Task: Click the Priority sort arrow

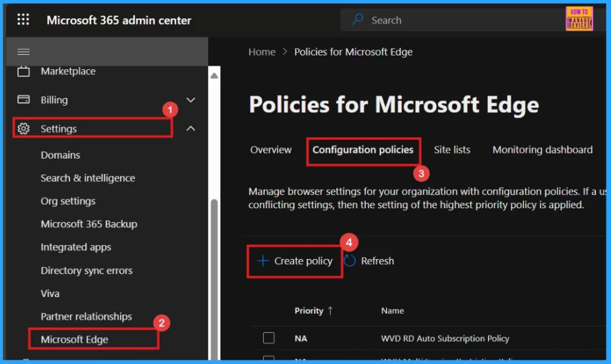Action: 330,311
